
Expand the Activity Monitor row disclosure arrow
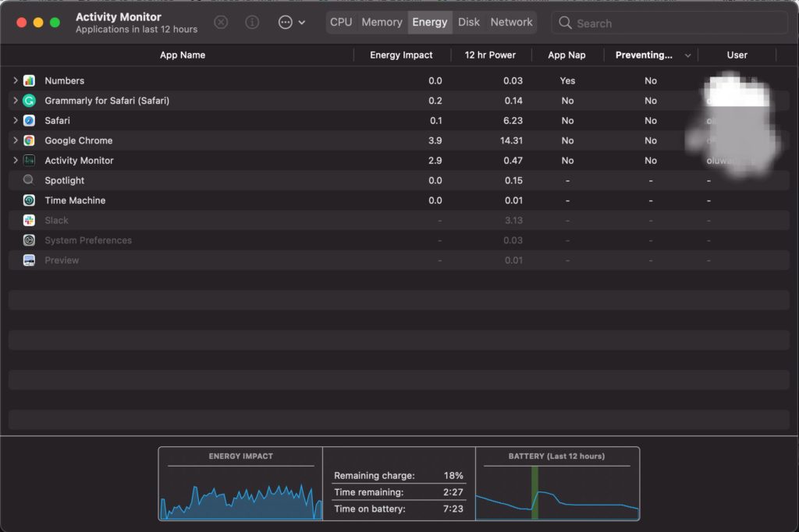pyautogui.click(x=16, y=160)
